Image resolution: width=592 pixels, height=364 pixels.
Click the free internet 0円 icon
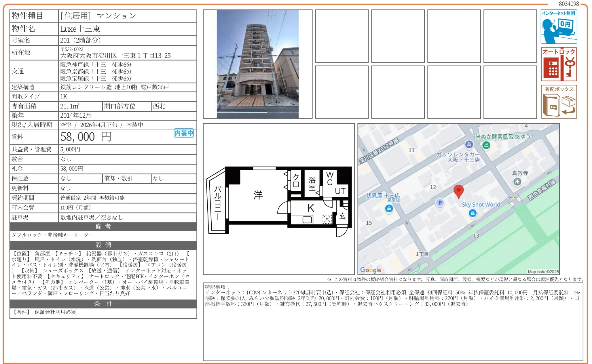pos(559,26)
